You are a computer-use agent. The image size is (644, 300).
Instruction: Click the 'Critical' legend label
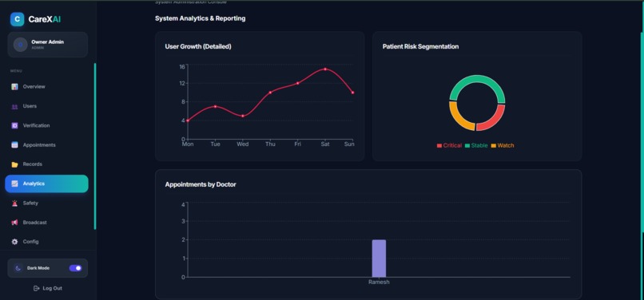(452, 146)
